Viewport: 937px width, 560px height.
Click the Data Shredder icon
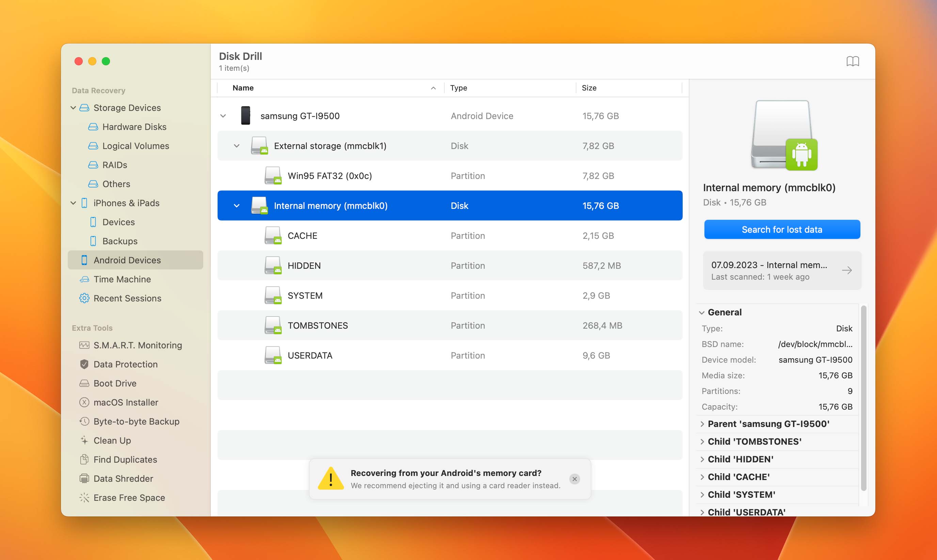click(84, 478)
